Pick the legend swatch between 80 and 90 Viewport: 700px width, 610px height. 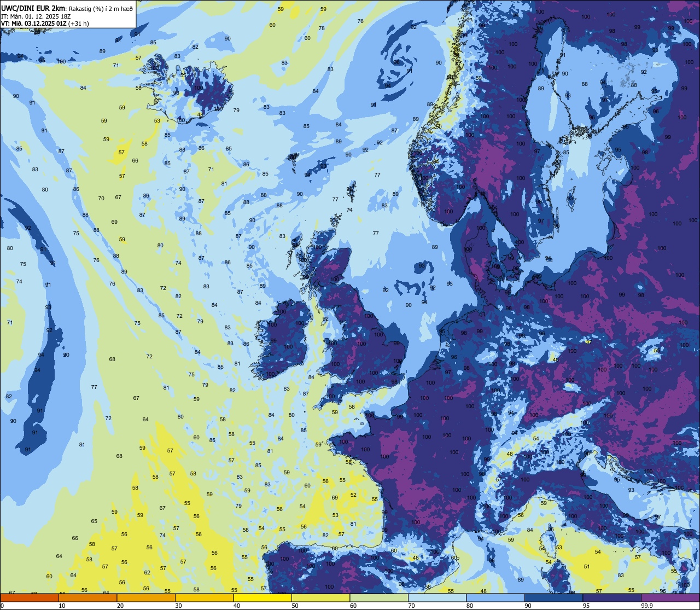pos(495,597)
